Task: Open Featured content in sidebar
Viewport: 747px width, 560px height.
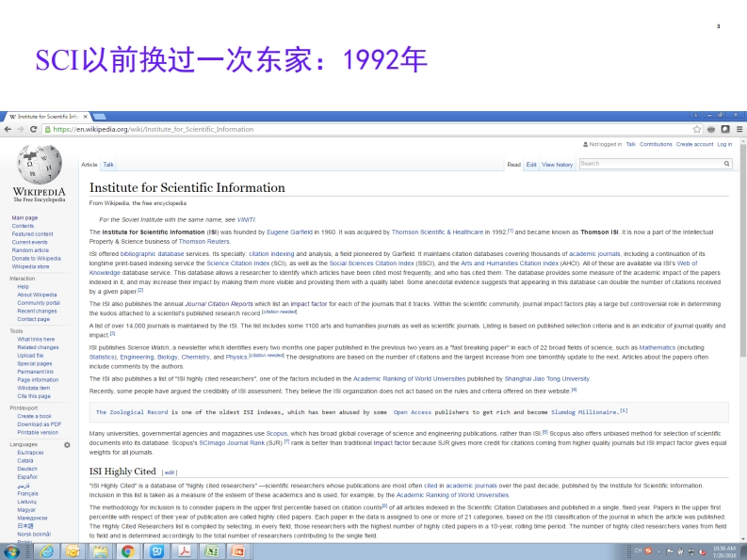Action: pos(32,233)
